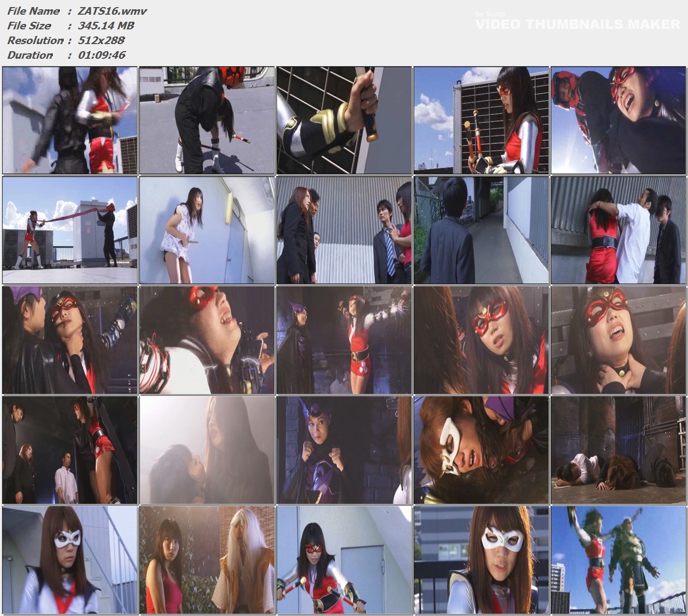The height and width of the screenshot is (616, 688).
Task: Open thumbnail showing man with striped tie
Action: pyautogui.click(x=344, y=230)
